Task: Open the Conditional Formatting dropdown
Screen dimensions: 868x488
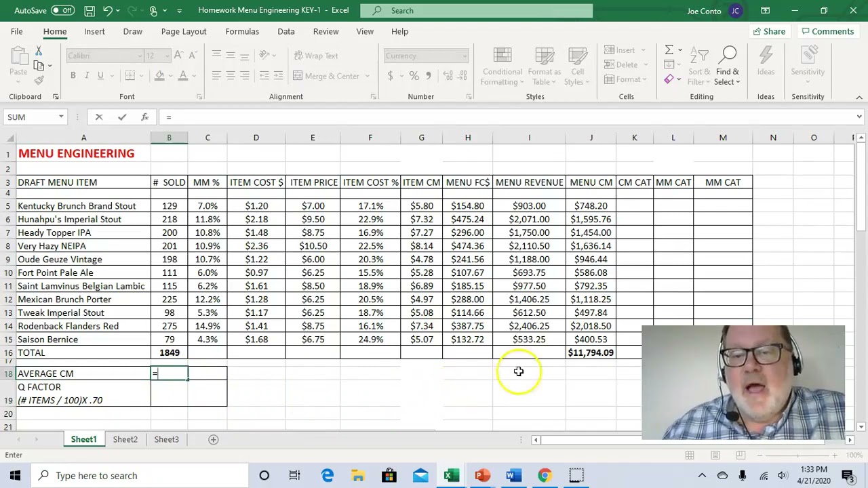Action: click(x=502, y=66)
